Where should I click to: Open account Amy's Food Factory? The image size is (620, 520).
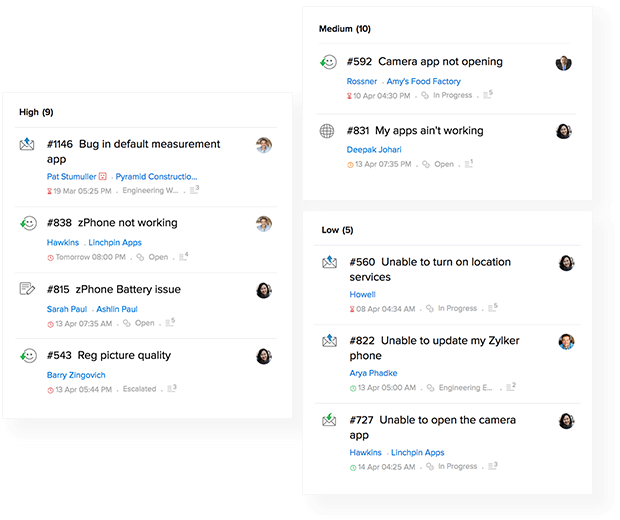[x=423, y=81]
